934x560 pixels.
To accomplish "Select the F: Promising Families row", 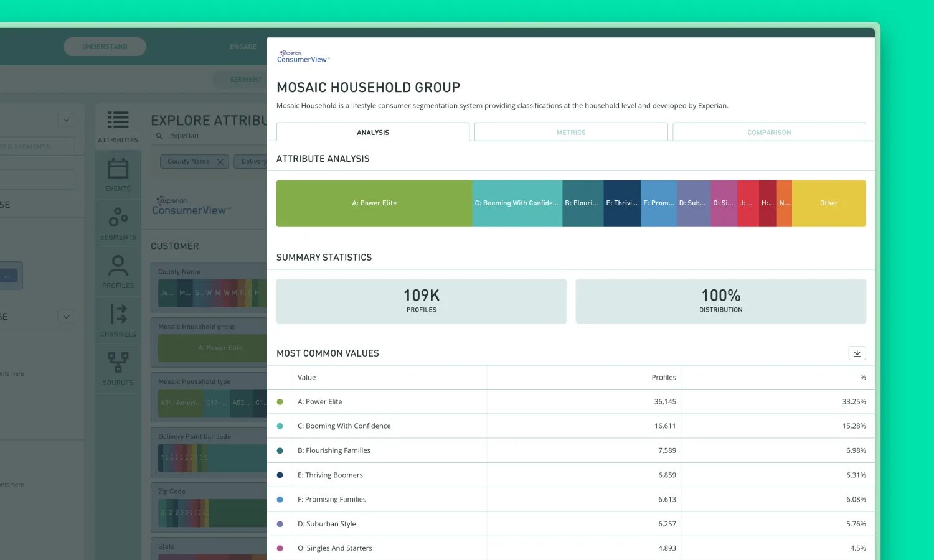I will click(571, 499).
